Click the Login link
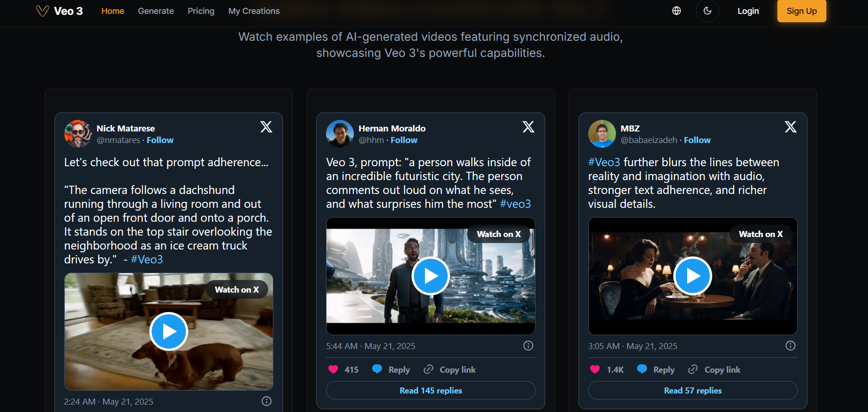The width and height of the screenshot is (868, 412). click(x=748, y=11)
